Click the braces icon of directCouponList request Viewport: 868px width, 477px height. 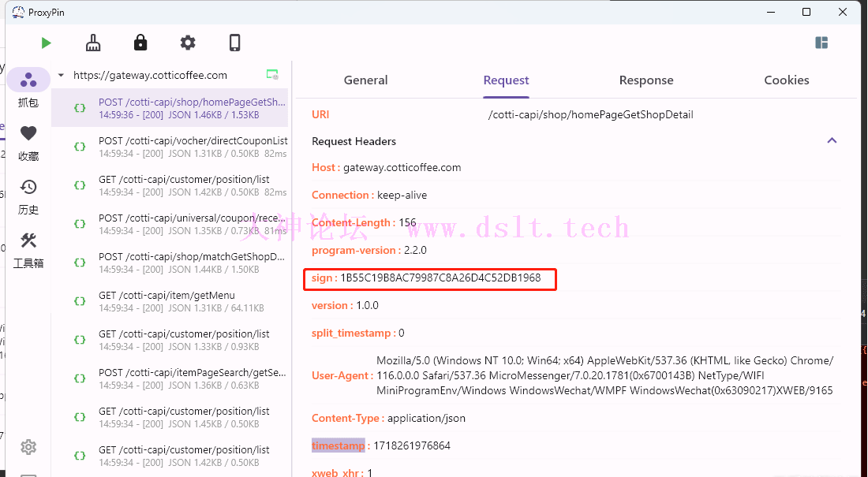80,147
